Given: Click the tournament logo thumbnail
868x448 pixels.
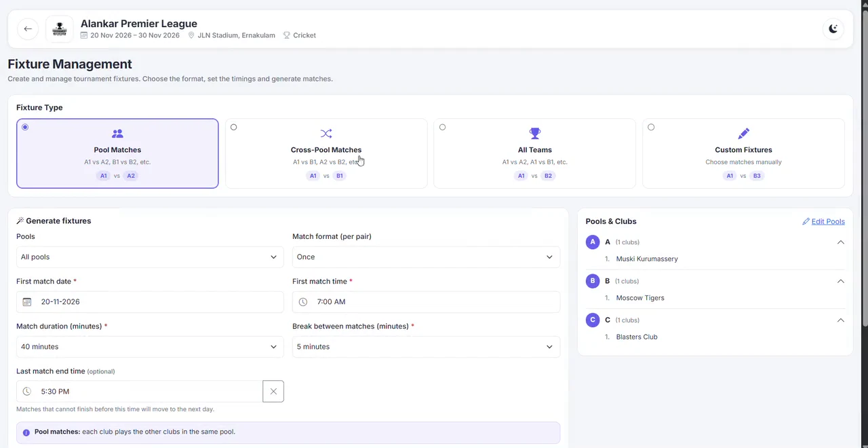Looking at the screenshot, I should coord(60,29).
